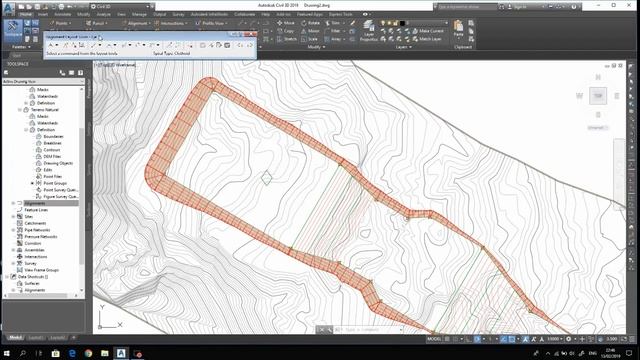Viewport: 640px width, 360px height.
Task: Click the Windows Start button
Action: tap(7, 353)
